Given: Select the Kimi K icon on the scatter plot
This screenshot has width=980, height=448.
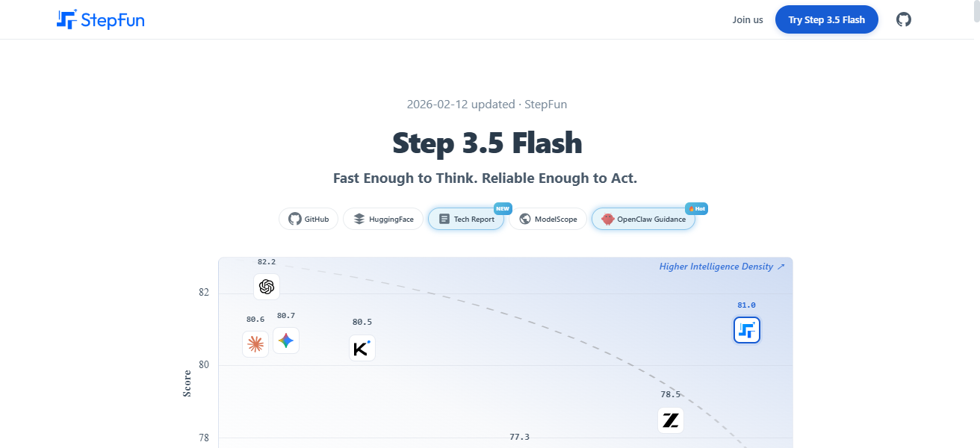Looking at the screenshot, I should [x=362, y=347].
